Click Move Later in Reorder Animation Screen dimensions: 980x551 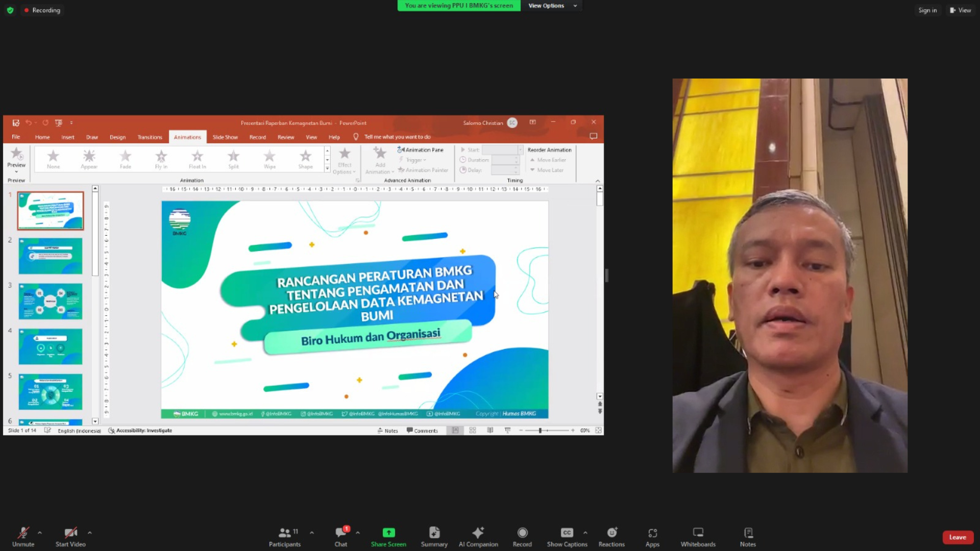click(547, 170)
